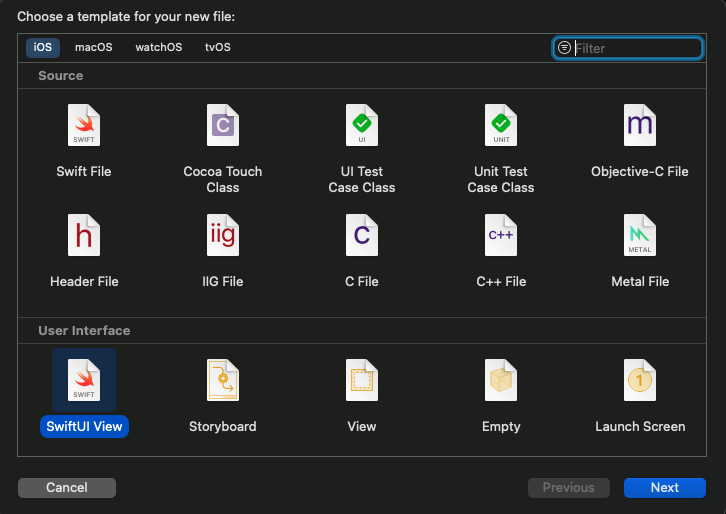Click the "C File" label
Viewport: 726px width, 514px height.
362,282
